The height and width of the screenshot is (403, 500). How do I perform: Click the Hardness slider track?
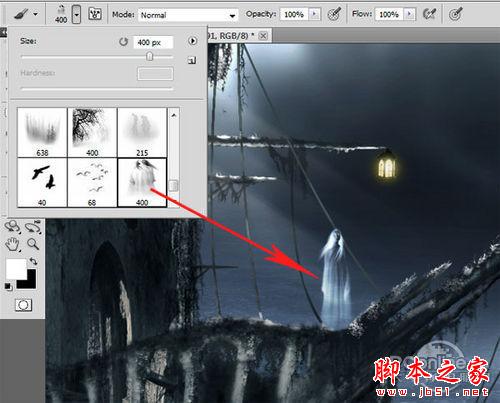click(97, 89)
